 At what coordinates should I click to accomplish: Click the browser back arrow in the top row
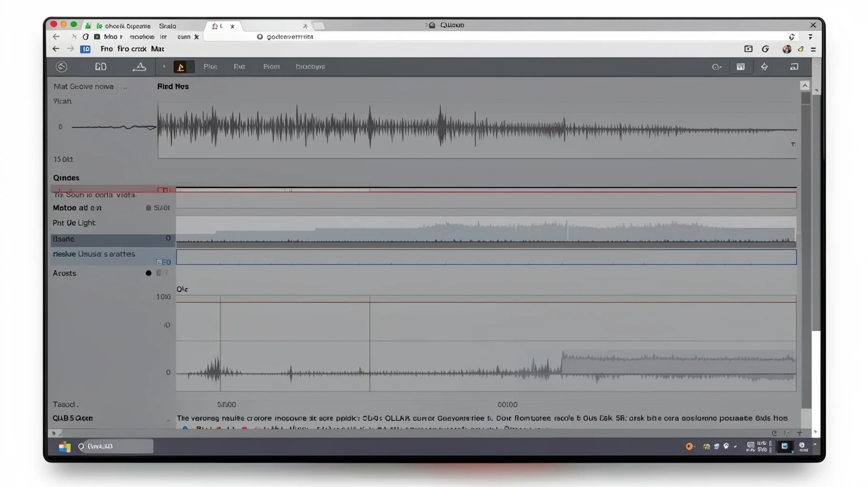click(56, 37)
